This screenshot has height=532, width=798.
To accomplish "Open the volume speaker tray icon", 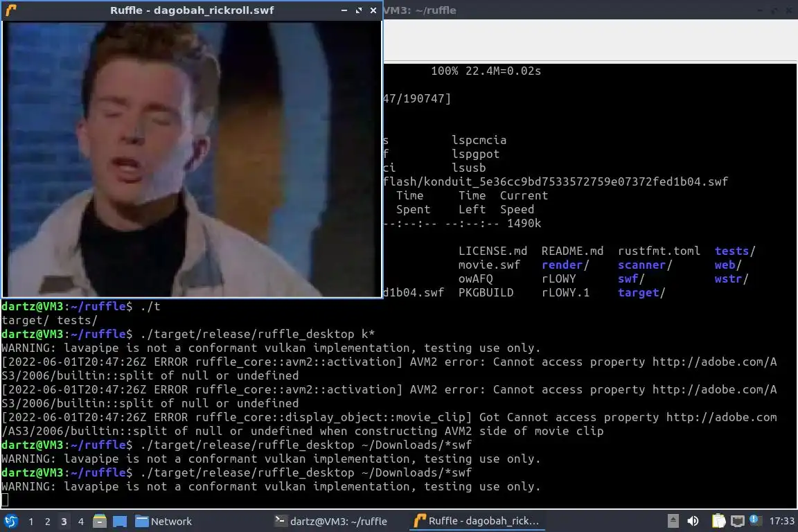I will (693, 521).
